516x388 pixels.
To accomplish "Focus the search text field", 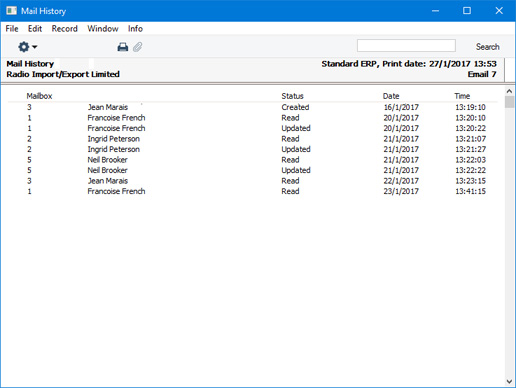I will coord(406,46).
